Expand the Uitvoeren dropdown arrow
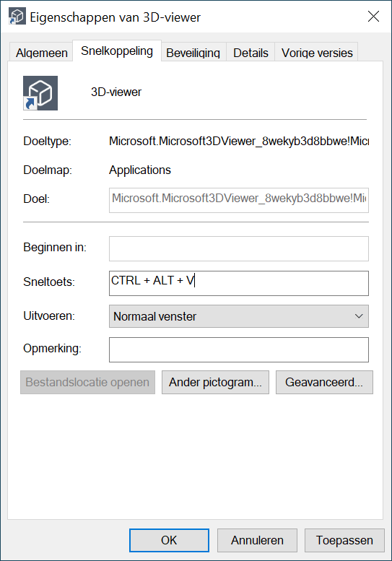 pyautogui.click(x=359, y=316)
